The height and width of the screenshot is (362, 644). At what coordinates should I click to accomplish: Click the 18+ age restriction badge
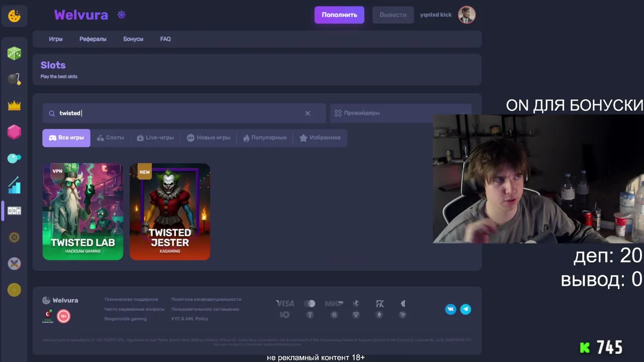[x=63, y=316]
